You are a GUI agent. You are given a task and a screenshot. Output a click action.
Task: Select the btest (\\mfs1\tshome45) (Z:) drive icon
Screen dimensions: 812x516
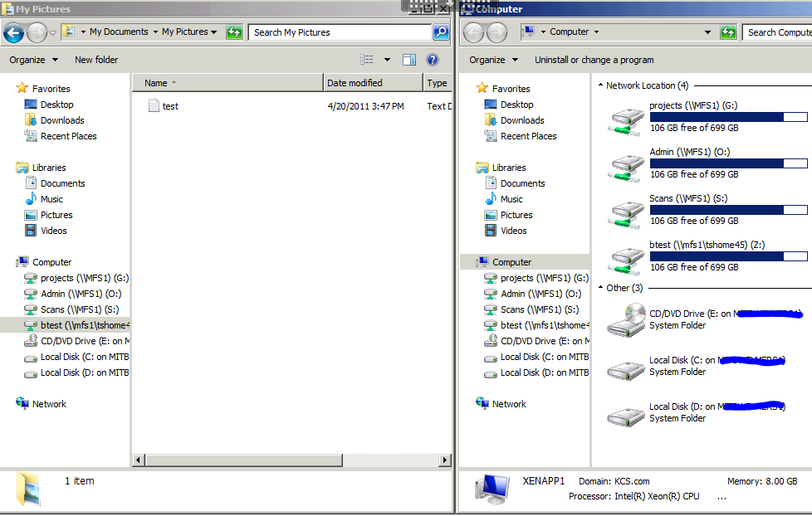tap(625, 260)
